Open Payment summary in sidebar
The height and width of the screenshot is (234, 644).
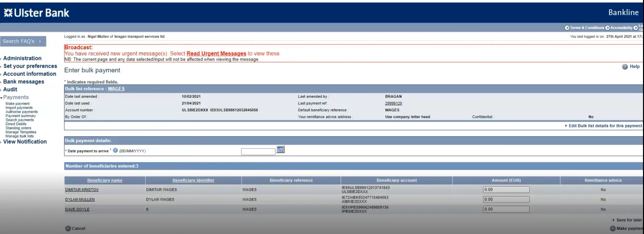[x=20, y=116]
